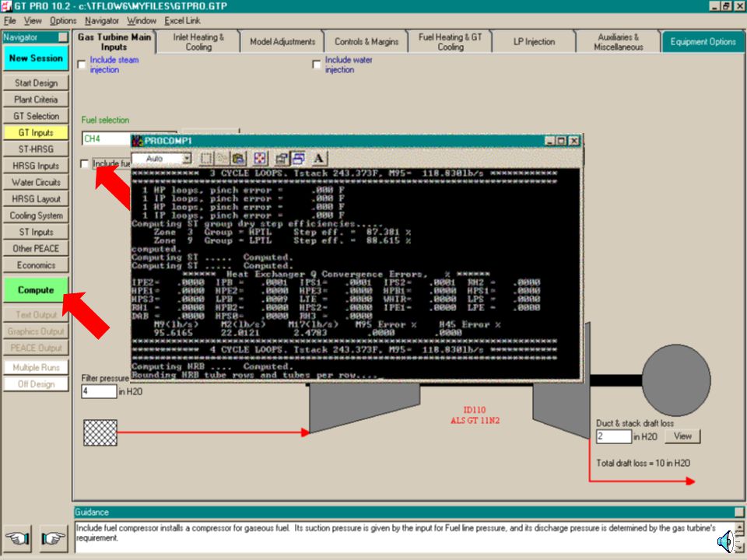Screen dimensions: 747x560
Task: Click the Guidance panel corner button
Action: click(x=739, y=512)
